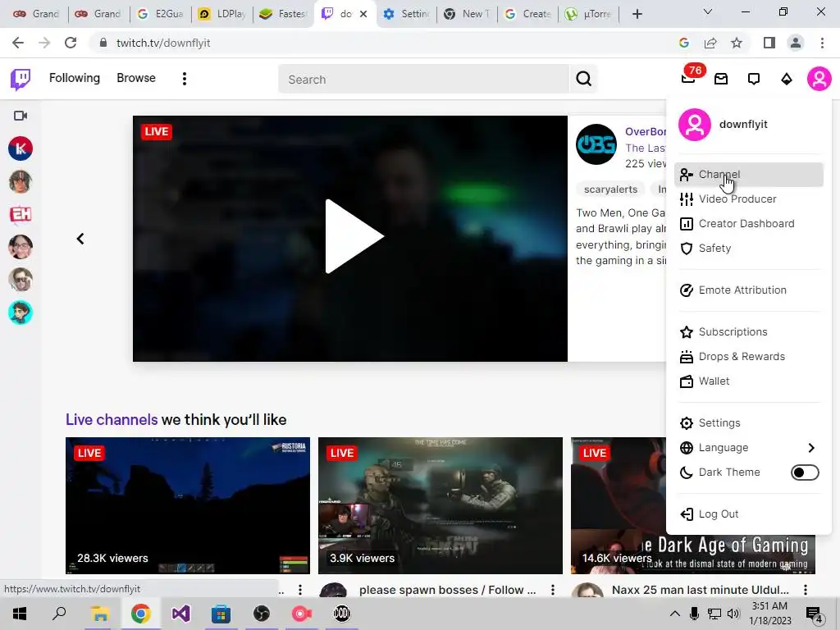Image resolution: width=840 pixels, height=630 pixels.
Task: Play the featured live video
Action: (x=354, y=237)
